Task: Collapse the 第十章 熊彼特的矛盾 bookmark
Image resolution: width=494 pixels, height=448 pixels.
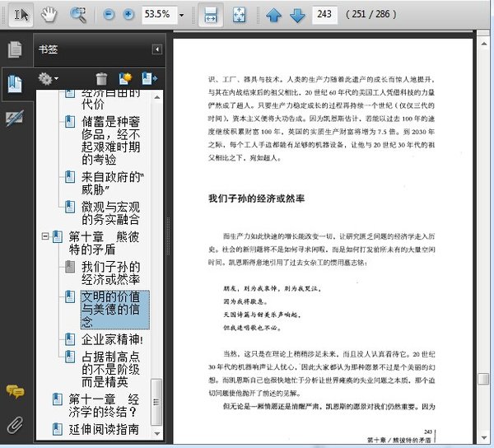Action: click(44, 237)
